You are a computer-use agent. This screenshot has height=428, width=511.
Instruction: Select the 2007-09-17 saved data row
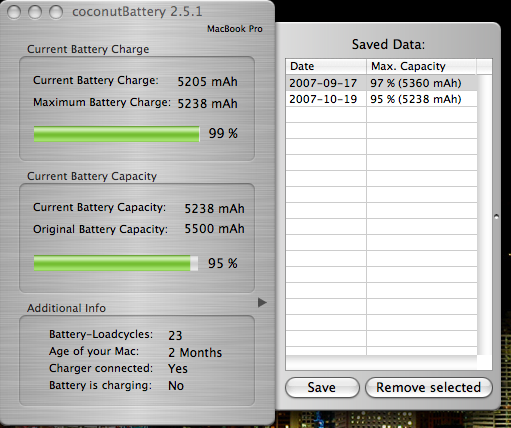(381, 83)
